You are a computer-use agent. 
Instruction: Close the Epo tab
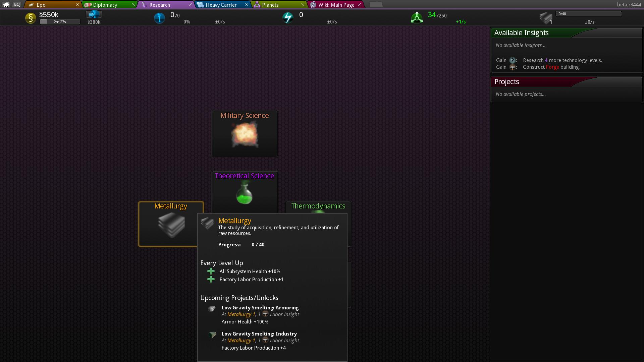pyautogui.click(x=77, y=5)
